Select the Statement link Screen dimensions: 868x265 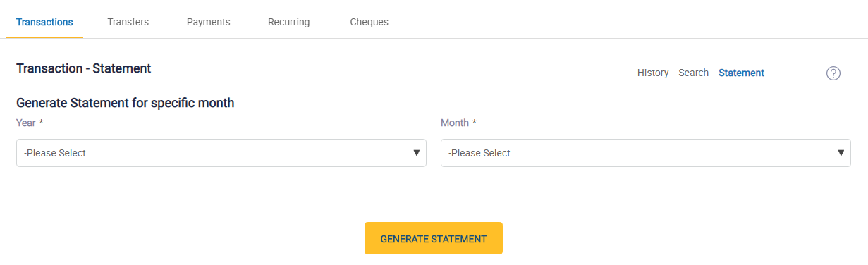click(741, 73)
